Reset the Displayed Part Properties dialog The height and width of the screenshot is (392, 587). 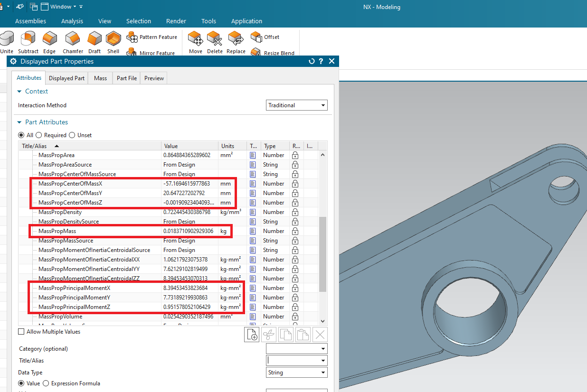[312, 61]
